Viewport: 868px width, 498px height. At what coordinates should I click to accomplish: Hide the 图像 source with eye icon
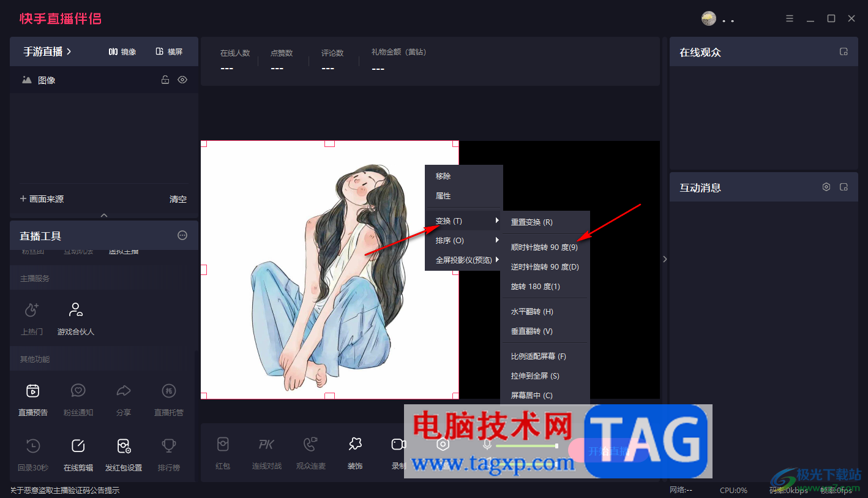[182, 80]
